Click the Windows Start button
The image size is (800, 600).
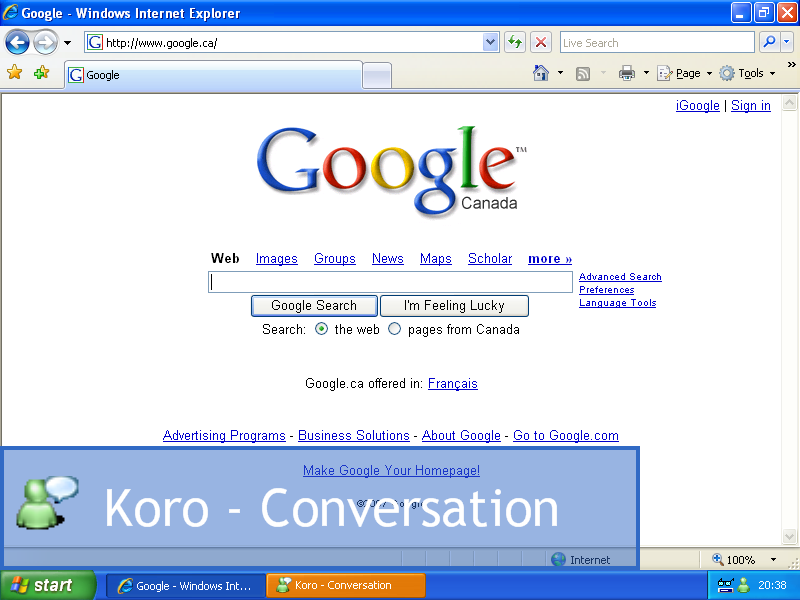(x=47, y=585)
